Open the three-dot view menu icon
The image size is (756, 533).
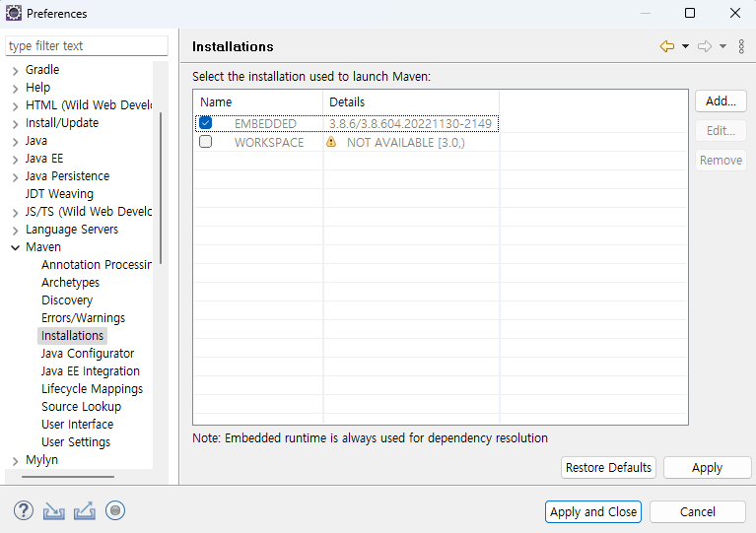(741, 46)
